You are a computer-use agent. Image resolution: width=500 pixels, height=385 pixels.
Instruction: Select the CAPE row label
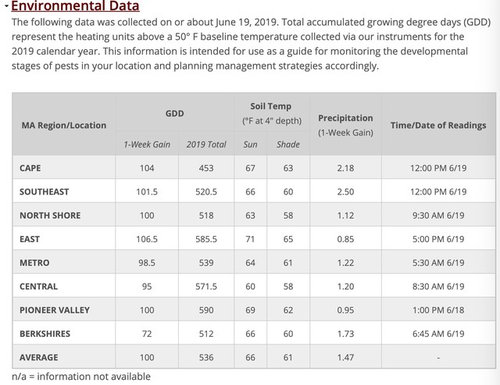30,168
